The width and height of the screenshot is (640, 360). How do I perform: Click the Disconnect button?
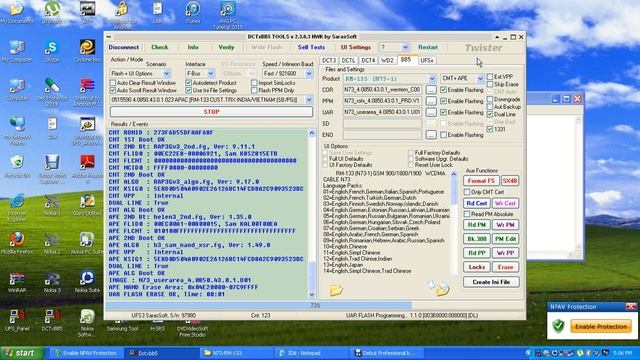124,47
